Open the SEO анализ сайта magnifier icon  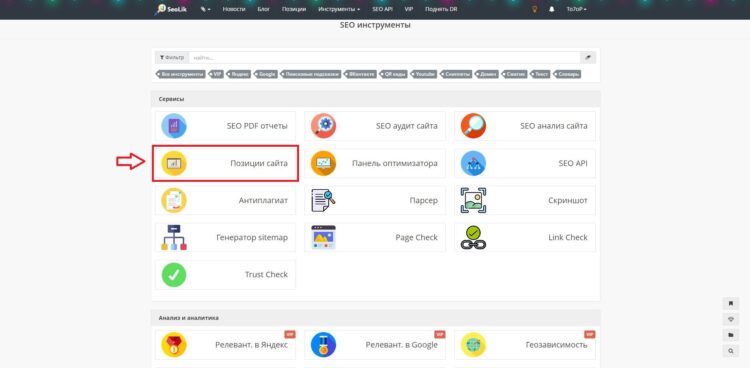coord(473,126)
